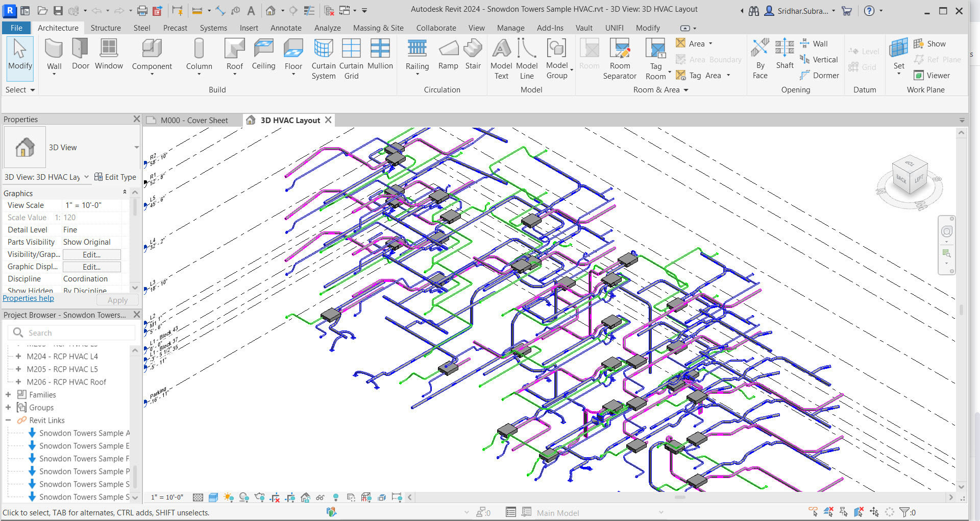Open the work plane Viewer
Image resolution: width=980 pixels, height=521 pixels.
pyautogui.click(x=932, y=75)
